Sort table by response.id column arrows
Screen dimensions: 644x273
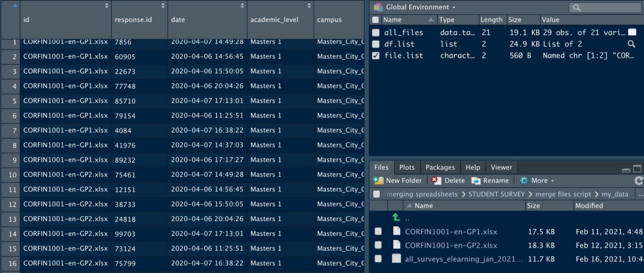tap(163, 6)
